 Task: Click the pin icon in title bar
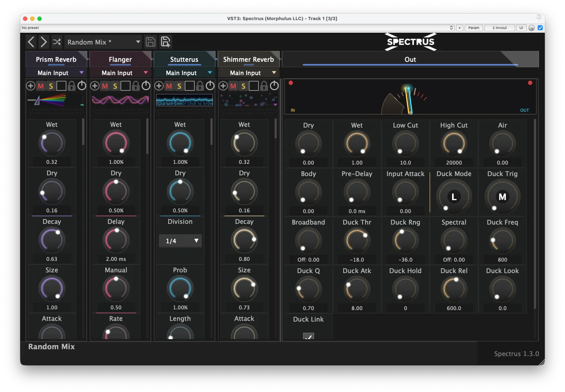[x=539, y=18]
